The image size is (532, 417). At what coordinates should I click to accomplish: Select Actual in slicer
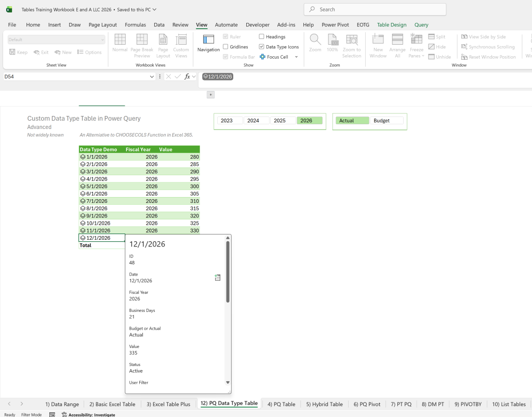pos(352,121)
